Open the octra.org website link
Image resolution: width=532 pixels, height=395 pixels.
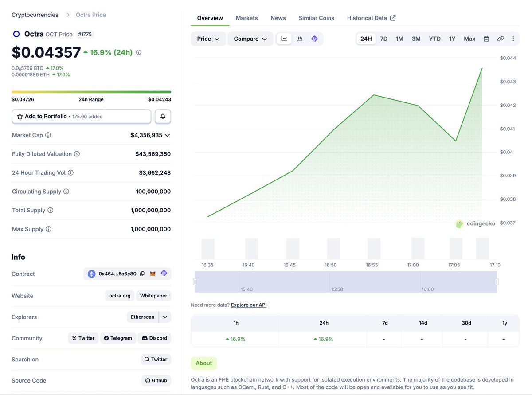pyautogui.click(x=120, y=296)
